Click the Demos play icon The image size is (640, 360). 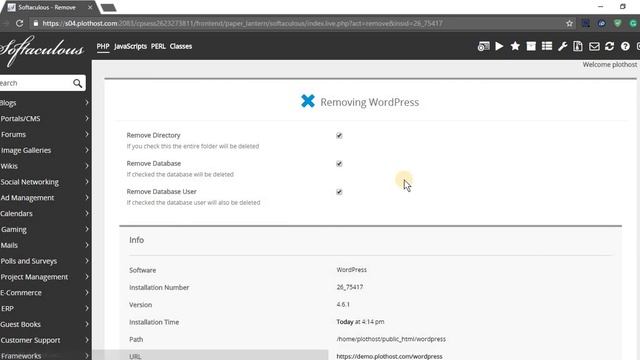click(x=499, y=47)
